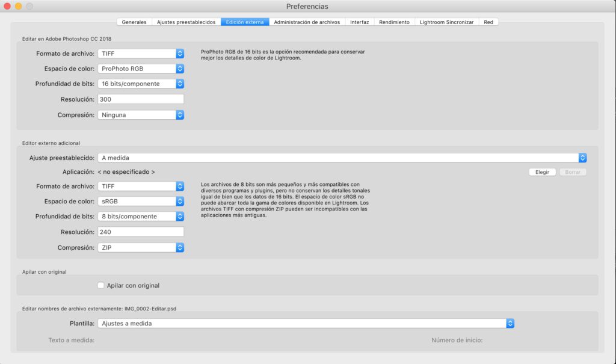Click the ProPhoto RGB de 16 bits recommendation text
Image resolution: width=616 pixels, height=364 pixels.
coord(283,55)
